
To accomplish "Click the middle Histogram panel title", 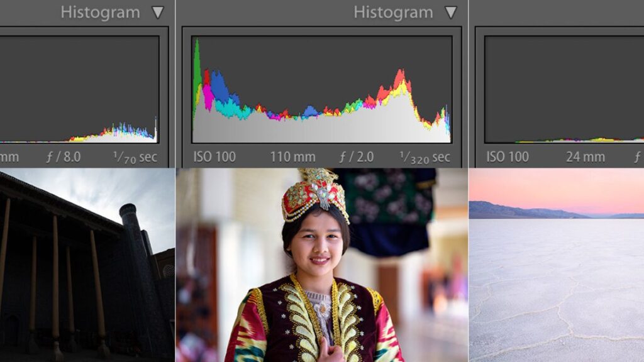I will click(393, 13).
